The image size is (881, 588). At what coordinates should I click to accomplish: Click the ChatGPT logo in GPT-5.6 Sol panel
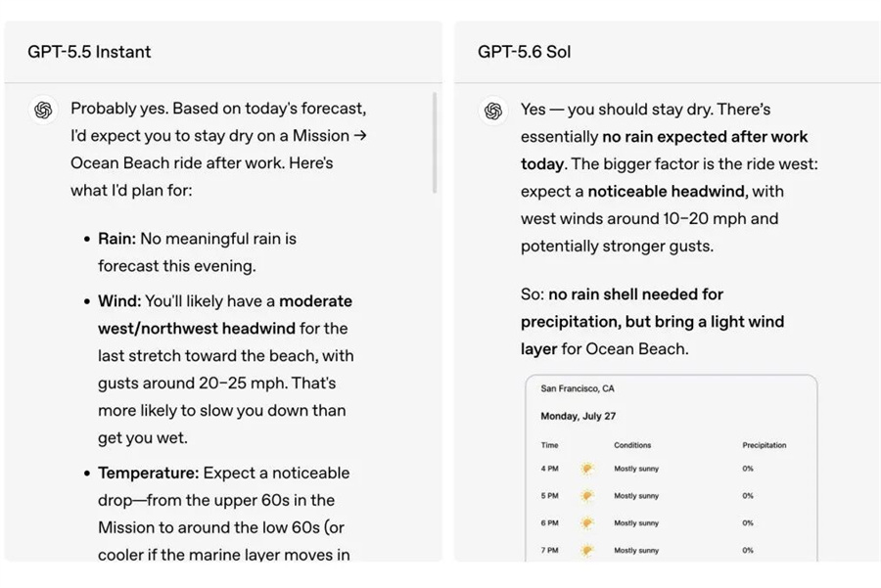pyautogui.click(x=493, y=111)
